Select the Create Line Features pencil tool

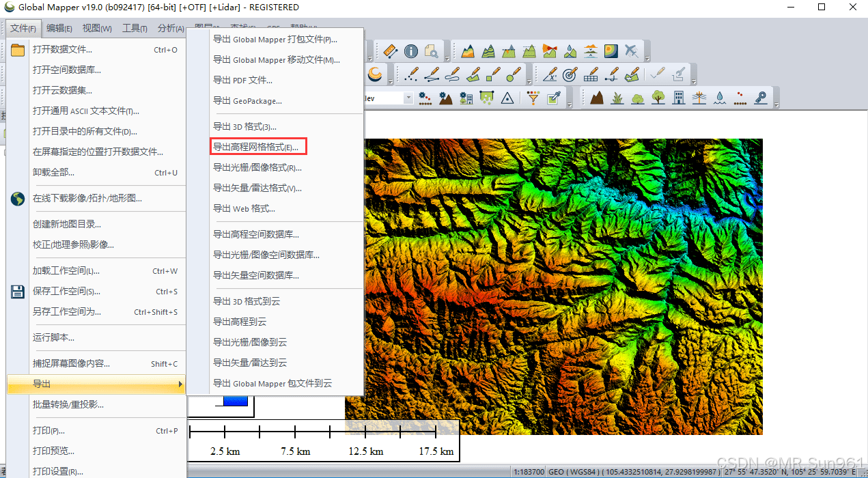[432, 74]
